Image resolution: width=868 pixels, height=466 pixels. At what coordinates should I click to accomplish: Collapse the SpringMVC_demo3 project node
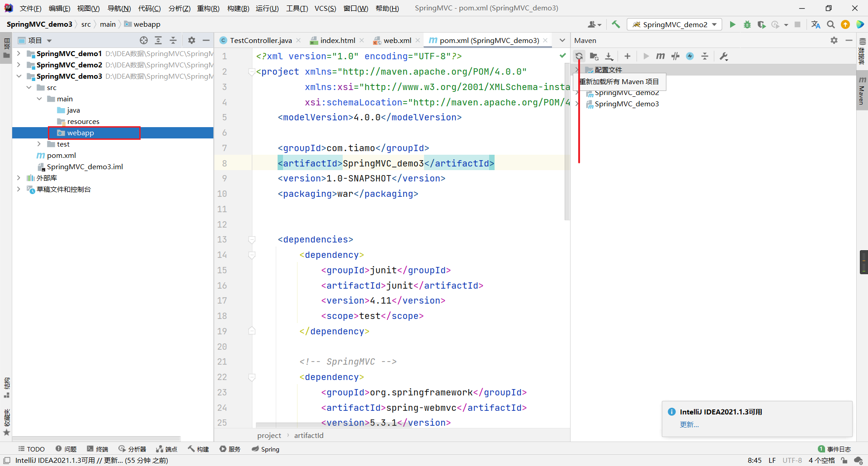coord(19,76)
